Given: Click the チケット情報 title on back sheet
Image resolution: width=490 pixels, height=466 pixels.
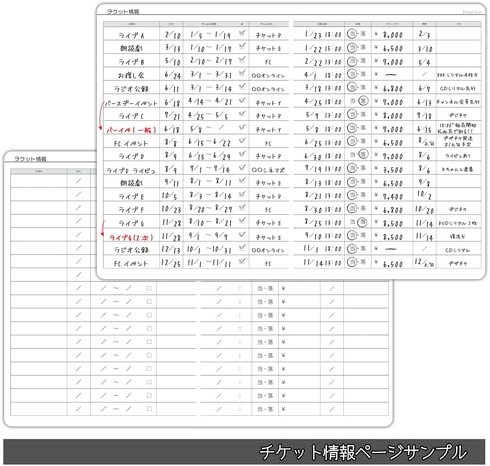Looking at the screenshot, I should (31, 159).
